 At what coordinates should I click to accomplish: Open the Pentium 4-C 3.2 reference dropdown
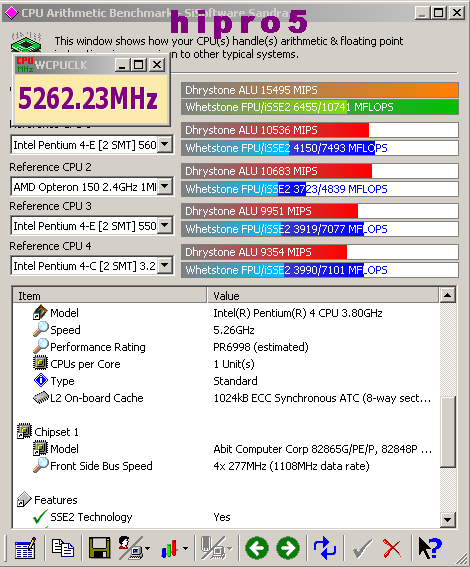point(165,266)
